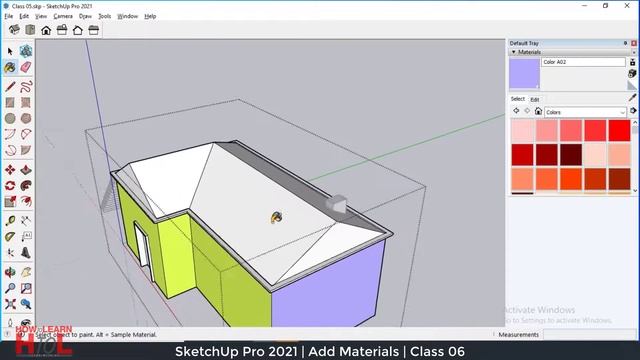Choose the Protractor tool
640x360 pixels.
[x=10, y=237]
